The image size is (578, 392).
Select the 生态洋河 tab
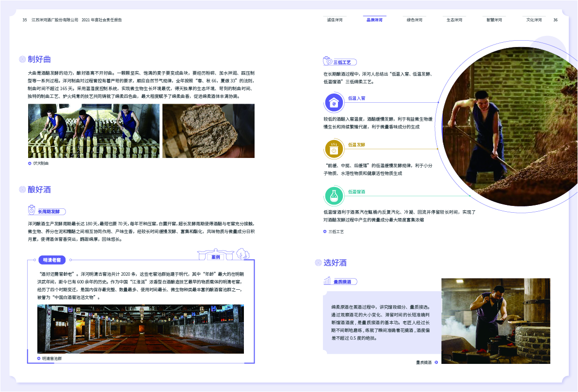(454, 20)
